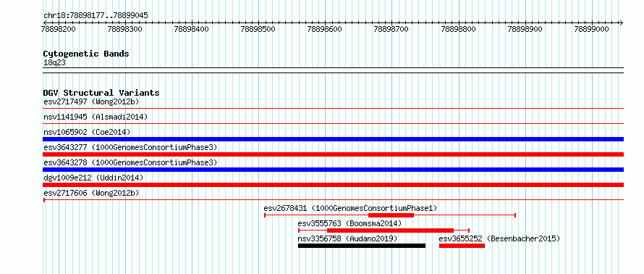Select the 18q23 band label
The image size is (644, 274).
54,62
